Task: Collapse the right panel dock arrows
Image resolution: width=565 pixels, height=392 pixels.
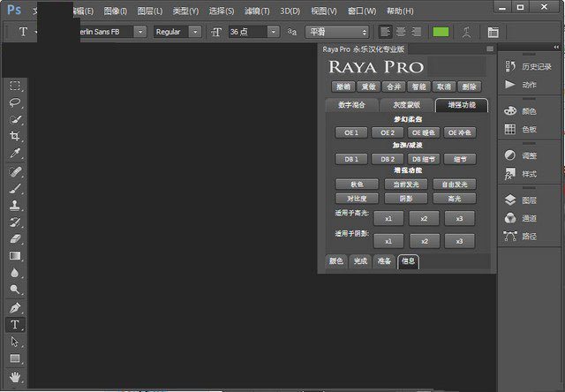Action: pyautogui.click(x=556, y=47)
